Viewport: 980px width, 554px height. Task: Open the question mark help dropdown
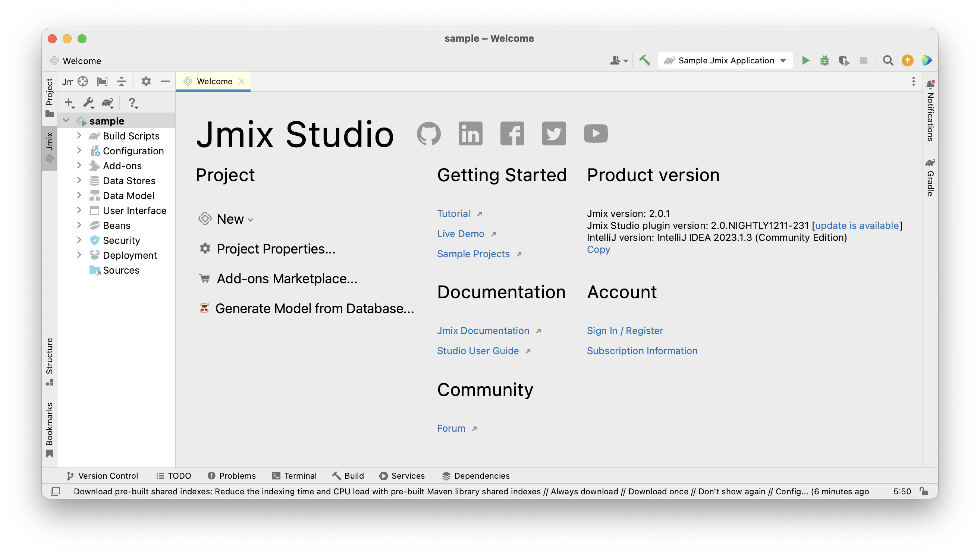coord(133,103)
